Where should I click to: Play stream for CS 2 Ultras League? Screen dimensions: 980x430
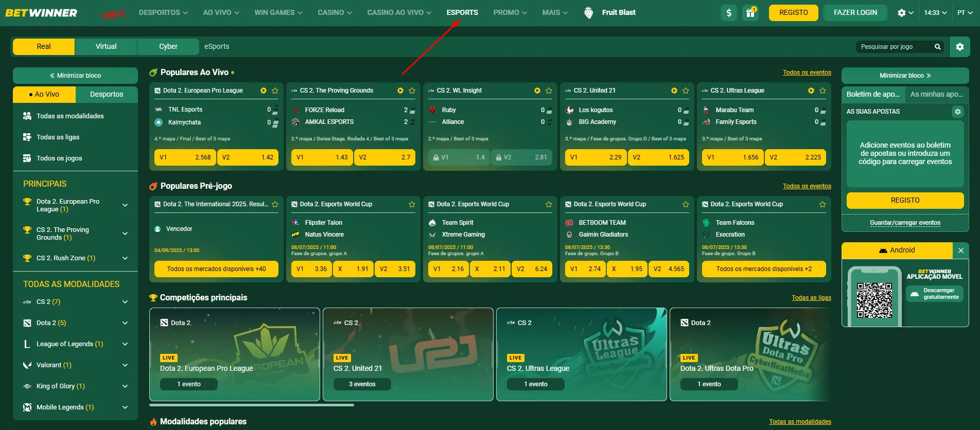point(811,91)
